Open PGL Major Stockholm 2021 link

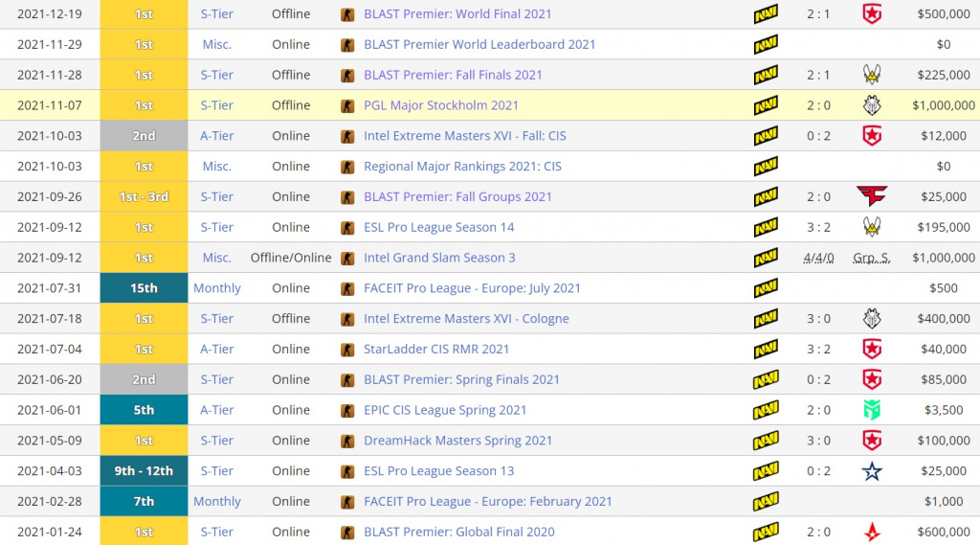440,105
